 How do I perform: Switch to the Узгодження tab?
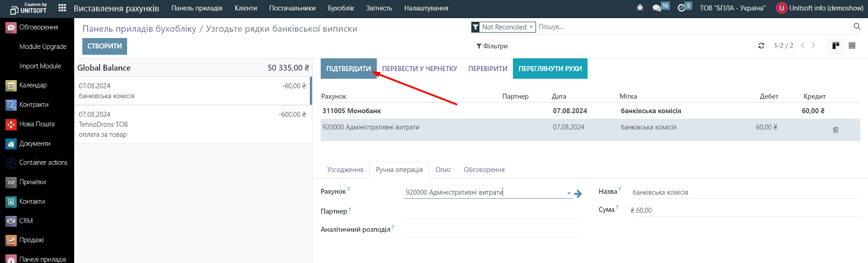coord(345,170)
